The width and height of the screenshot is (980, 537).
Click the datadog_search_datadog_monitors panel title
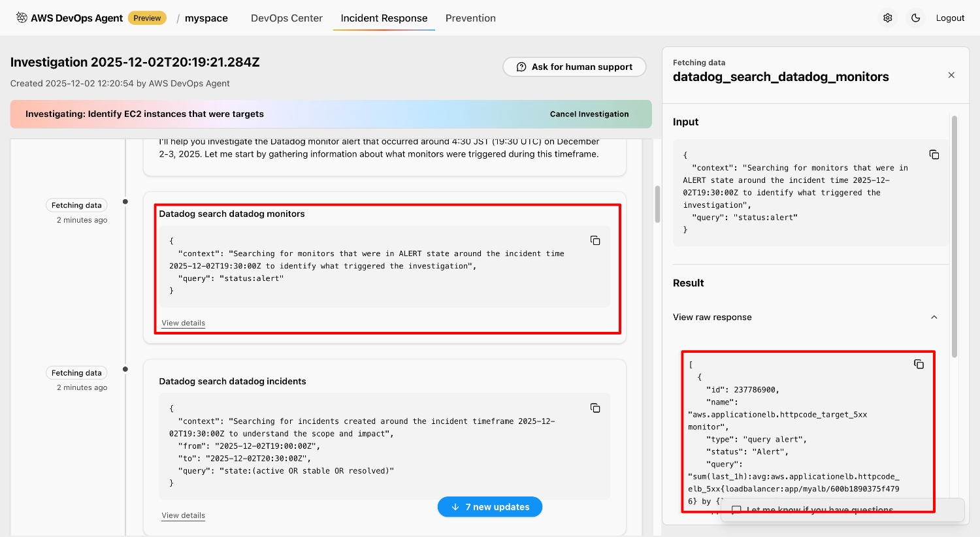pos(781,77)
